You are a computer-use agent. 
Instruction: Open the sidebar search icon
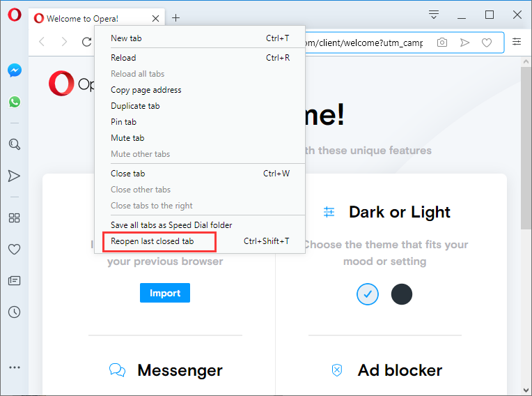[14, 144]
